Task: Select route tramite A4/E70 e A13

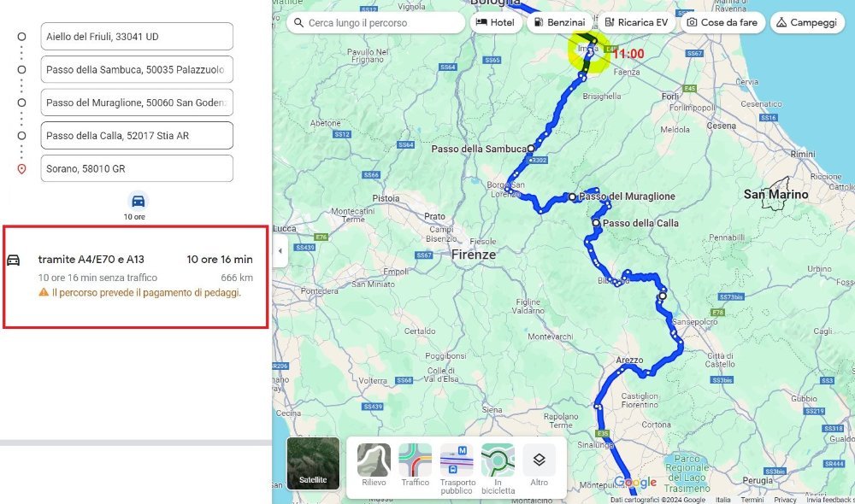Action: click(136, 277)
